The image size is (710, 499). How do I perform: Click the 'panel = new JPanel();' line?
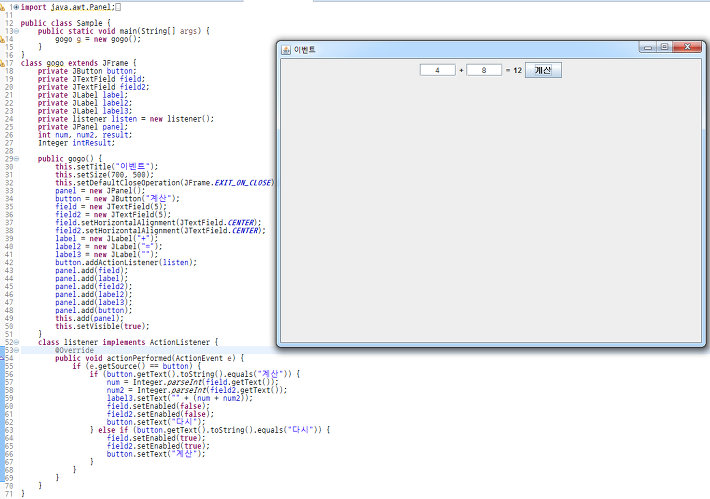(100, 191)
